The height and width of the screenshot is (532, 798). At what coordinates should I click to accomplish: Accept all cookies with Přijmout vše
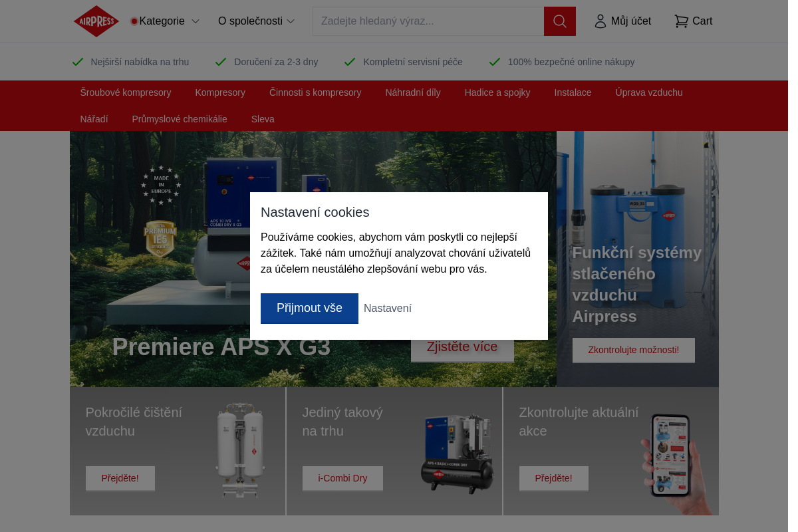[x=309, y=308]
